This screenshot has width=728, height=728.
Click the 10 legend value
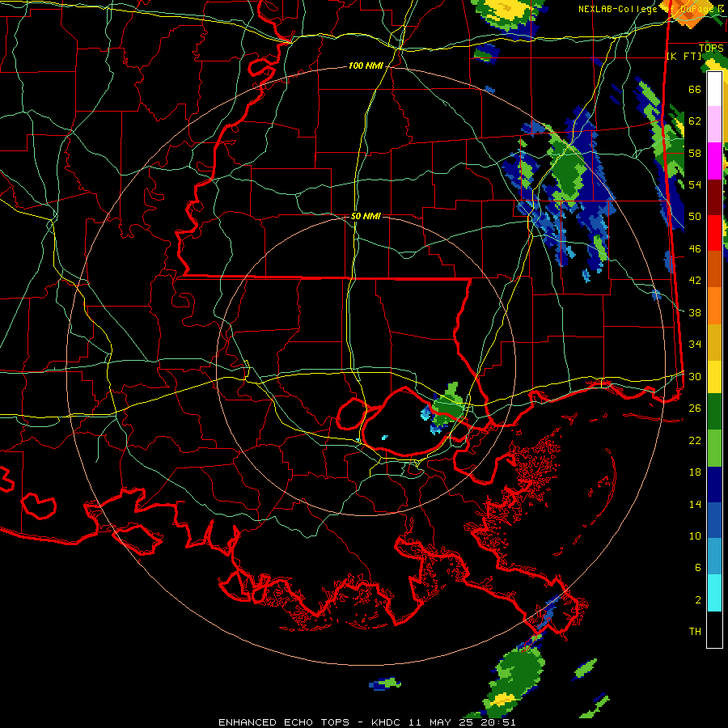[695, 536]
